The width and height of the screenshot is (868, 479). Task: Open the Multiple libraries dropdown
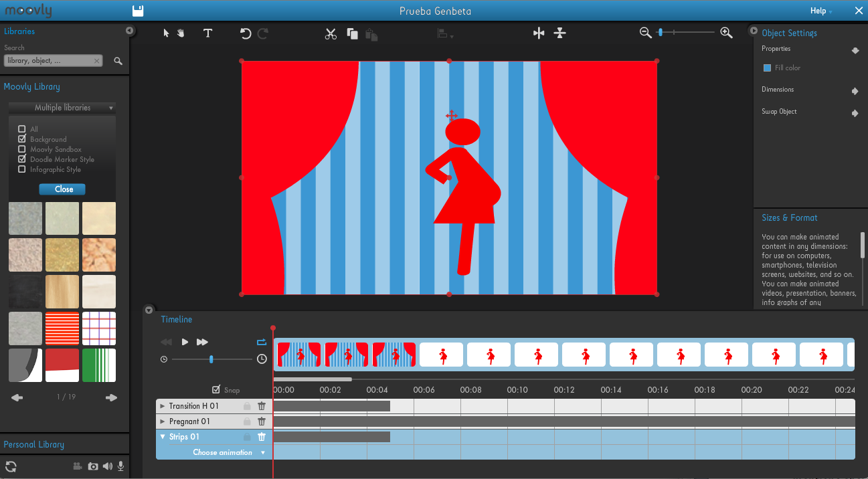pyautogui.click(x=62, y=107)
